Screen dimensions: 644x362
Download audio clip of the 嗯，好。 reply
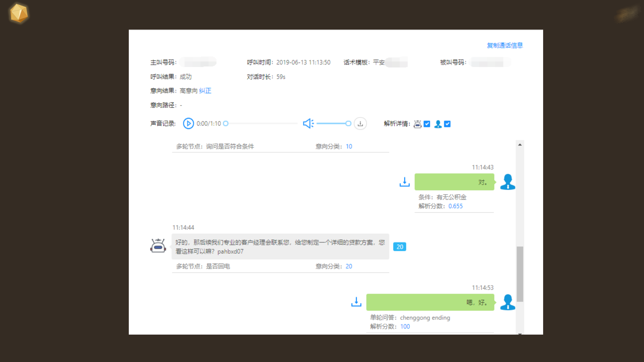[x=356, y=302]
